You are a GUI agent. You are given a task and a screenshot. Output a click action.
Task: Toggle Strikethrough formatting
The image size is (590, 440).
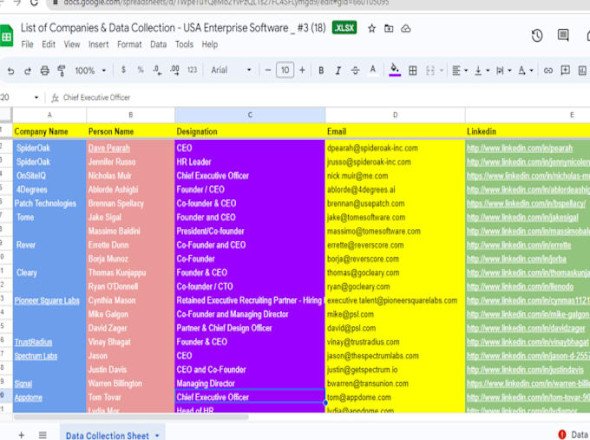tap(355, 70)
